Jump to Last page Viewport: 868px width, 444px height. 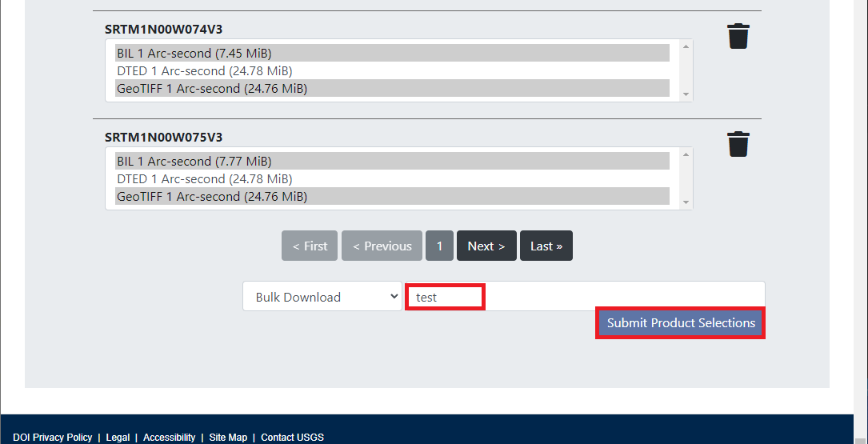coord(546,246)
